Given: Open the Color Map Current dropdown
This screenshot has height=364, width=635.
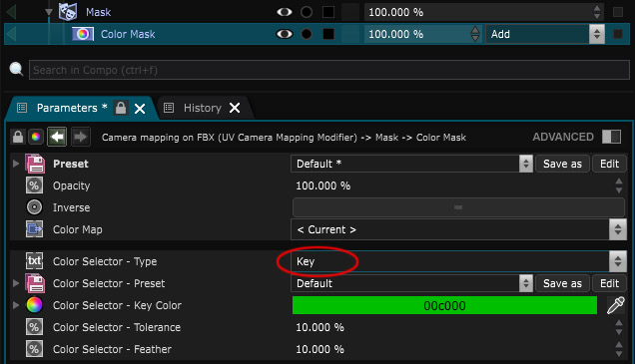Looking at the screenshot, I should [x=458, y=229].
